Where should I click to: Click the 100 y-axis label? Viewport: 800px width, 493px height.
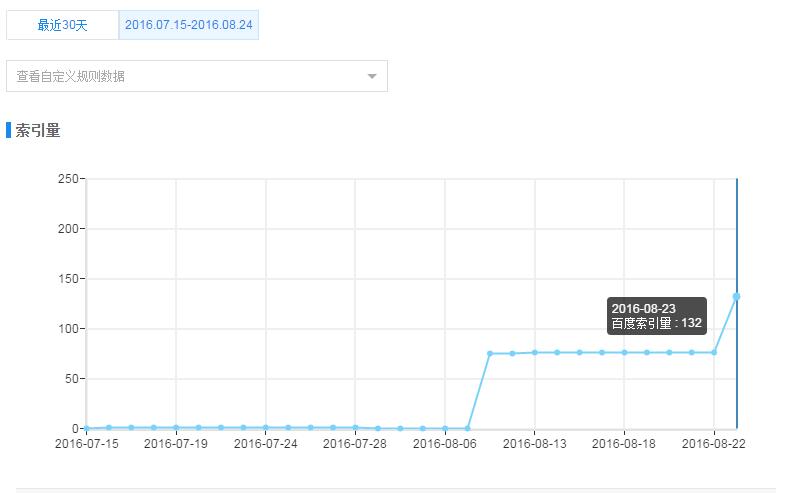pos(68,328)
